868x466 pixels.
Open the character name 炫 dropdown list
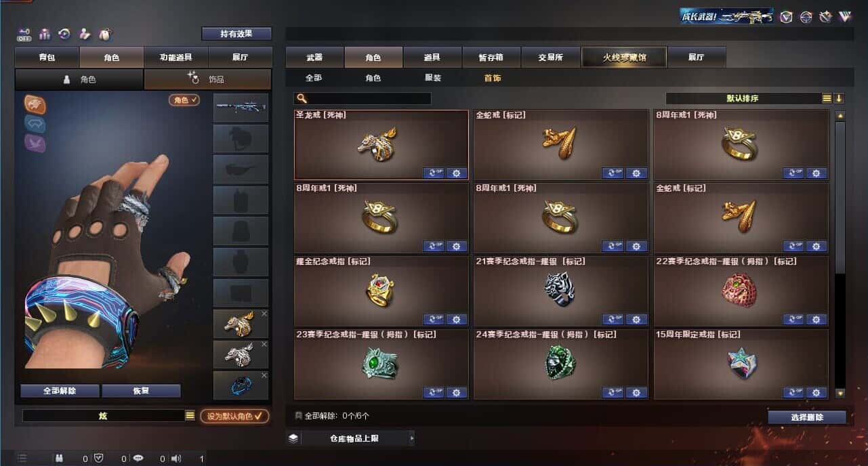[190, 416]
